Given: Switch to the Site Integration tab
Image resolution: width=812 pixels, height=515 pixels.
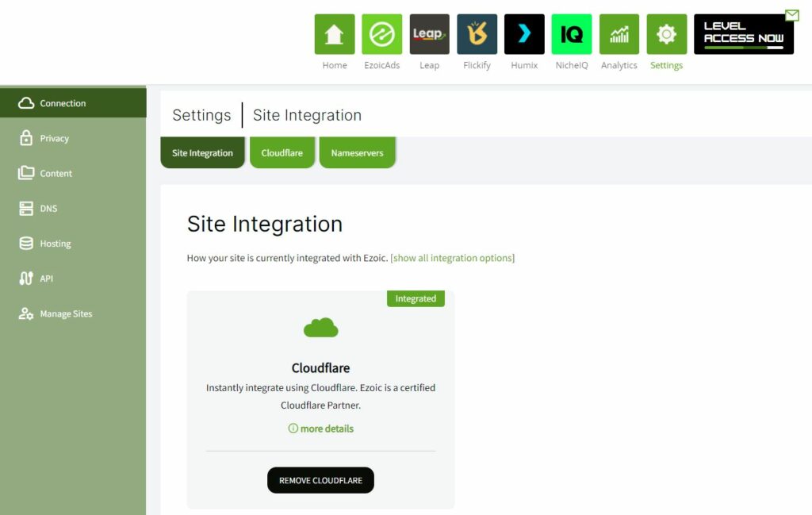Looking at the screenshot, I should pos(202,153).
